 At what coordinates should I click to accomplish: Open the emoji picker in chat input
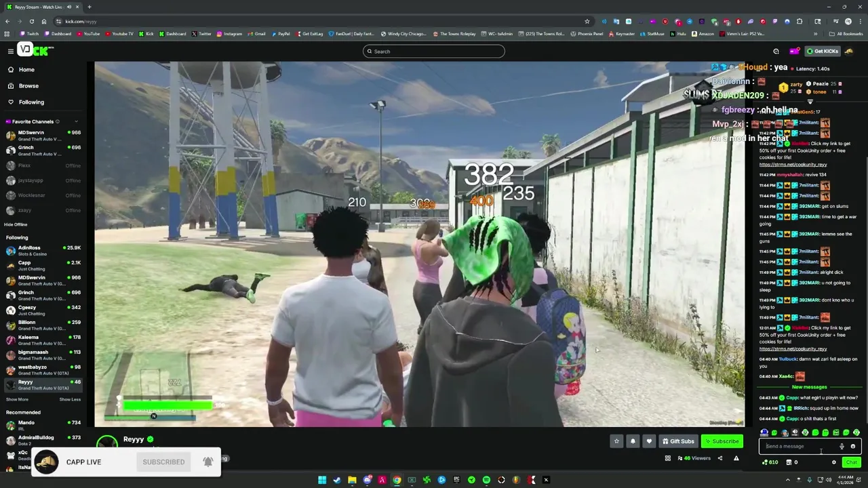[x=853, y=446]
